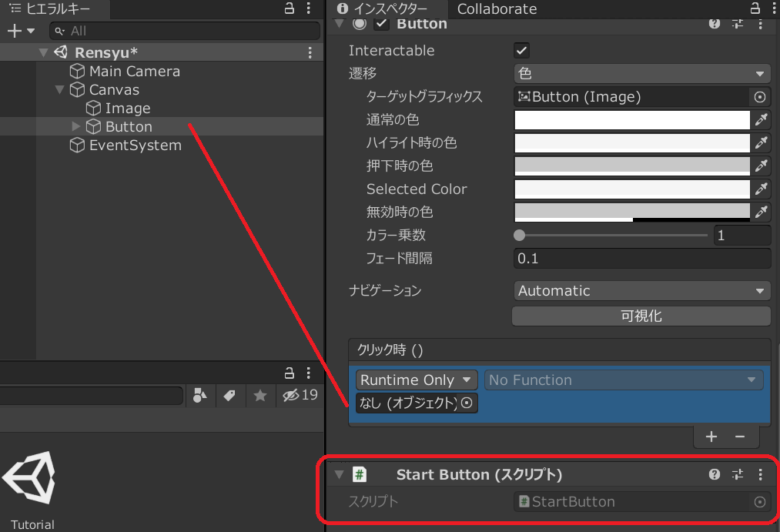
Task: Open the Button component kebab menu
Action: point(761,24)
